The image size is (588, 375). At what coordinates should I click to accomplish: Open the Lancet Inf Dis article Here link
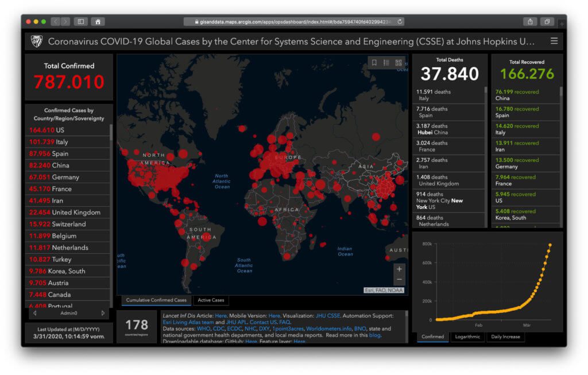(x=220, y=316)
